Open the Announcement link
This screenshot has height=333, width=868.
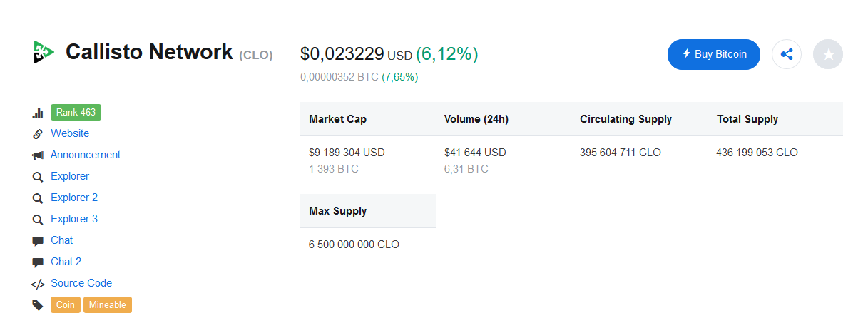86,155
